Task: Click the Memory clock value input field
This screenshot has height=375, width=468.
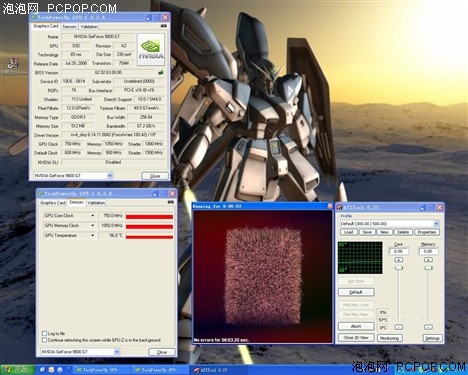Action: pos(428,251)
